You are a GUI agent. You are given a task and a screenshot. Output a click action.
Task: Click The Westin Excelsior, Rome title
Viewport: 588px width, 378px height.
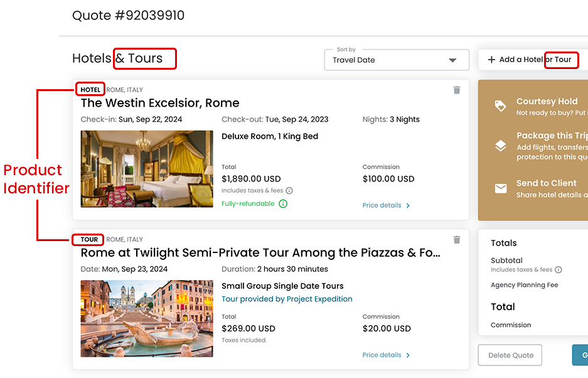[160, 103]
